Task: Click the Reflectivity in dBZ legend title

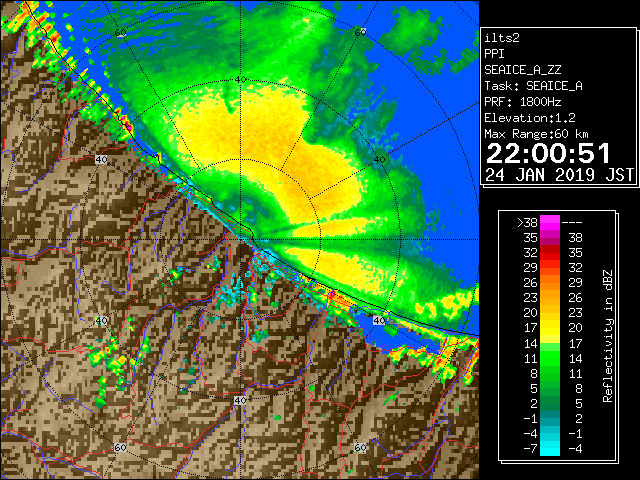Action: tap(608, 336)
